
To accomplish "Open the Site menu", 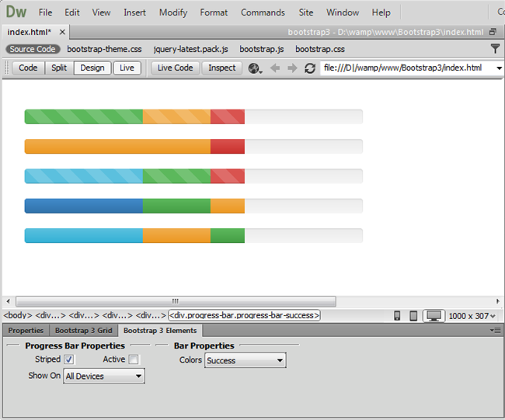I will (x=306, y=12).
